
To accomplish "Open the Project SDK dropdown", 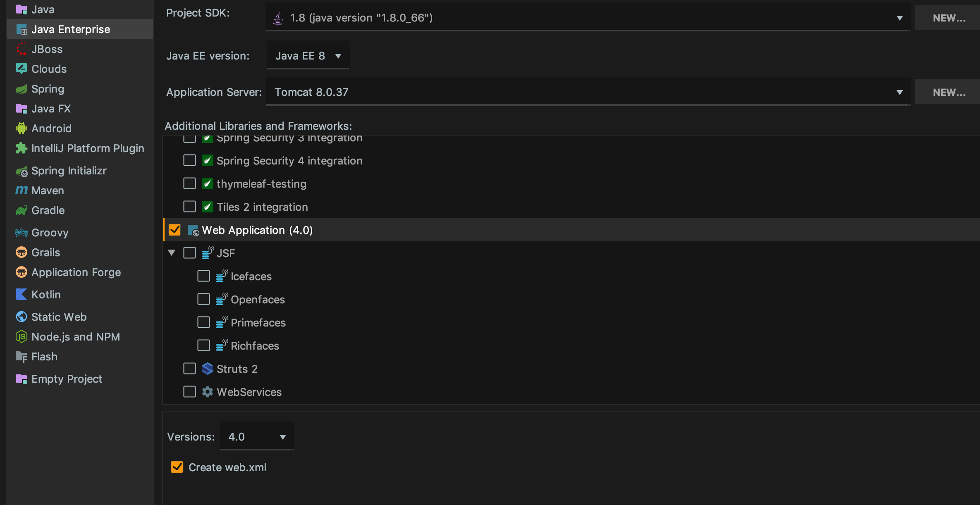I will click(x=588, y=18).
